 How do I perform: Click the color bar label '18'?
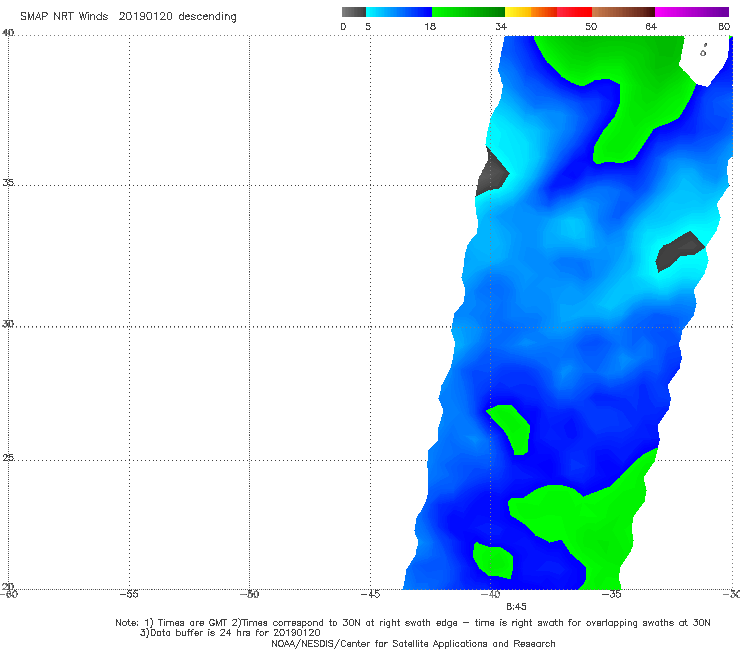pos(430,27)
